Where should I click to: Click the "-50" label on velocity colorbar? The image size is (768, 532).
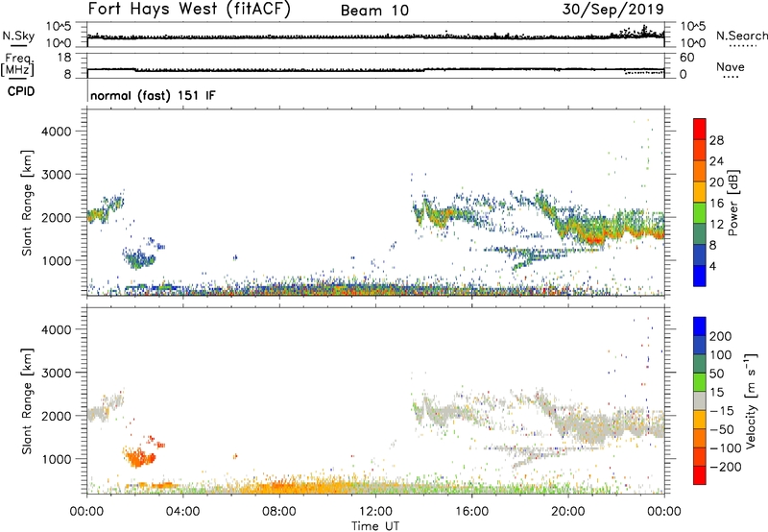click(x=722, y=429)
